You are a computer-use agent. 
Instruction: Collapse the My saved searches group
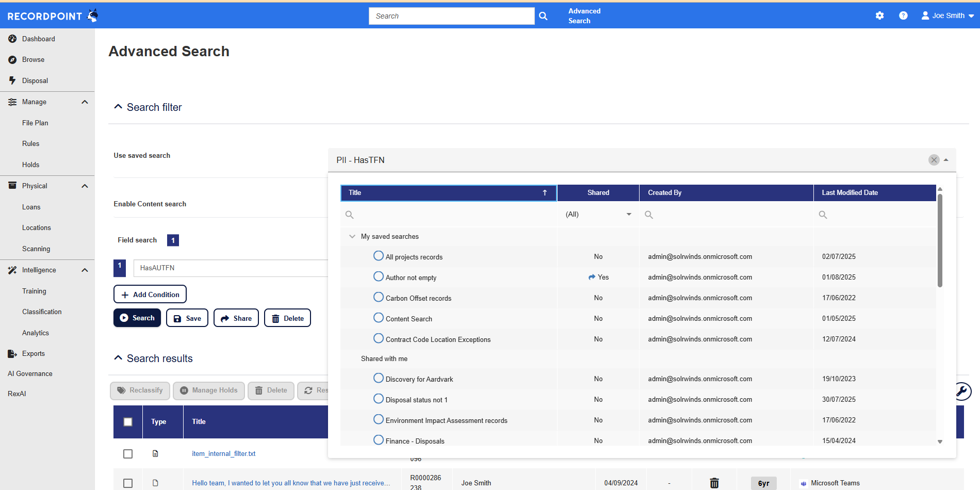point(352,236)
